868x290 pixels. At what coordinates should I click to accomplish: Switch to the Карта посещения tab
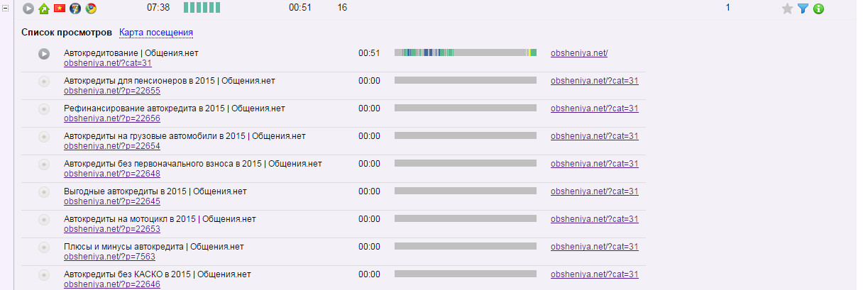click(x=156, y=33)
